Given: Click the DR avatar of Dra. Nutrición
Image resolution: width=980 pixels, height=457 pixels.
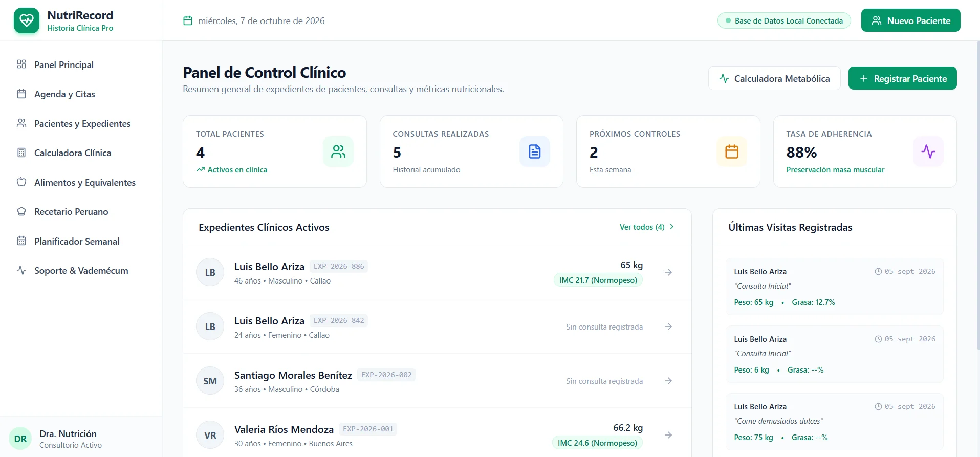Looking at the screenshot, I should [20, 439].
